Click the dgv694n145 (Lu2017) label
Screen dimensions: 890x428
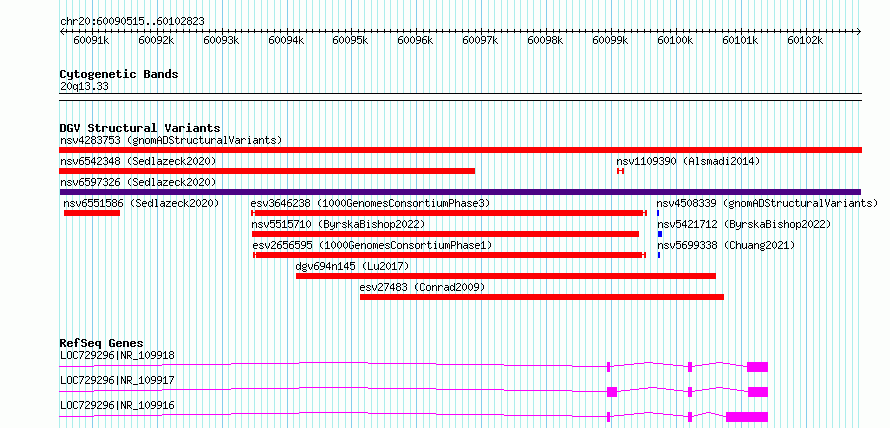[352, 266]
